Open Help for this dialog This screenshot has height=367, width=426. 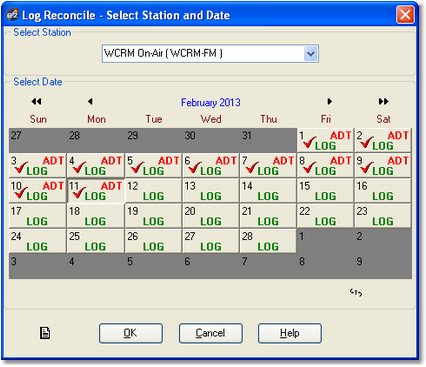[290, 333]
